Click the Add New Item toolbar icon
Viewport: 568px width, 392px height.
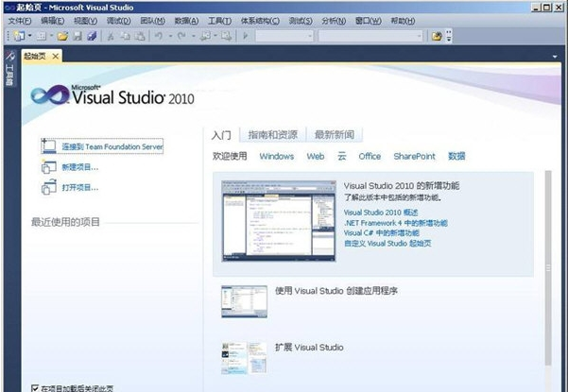42,36
